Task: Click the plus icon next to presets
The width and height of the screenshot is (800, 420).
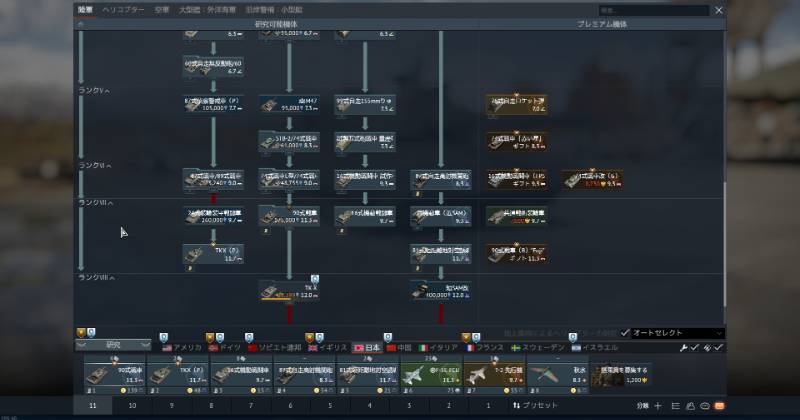Action: 658,406
